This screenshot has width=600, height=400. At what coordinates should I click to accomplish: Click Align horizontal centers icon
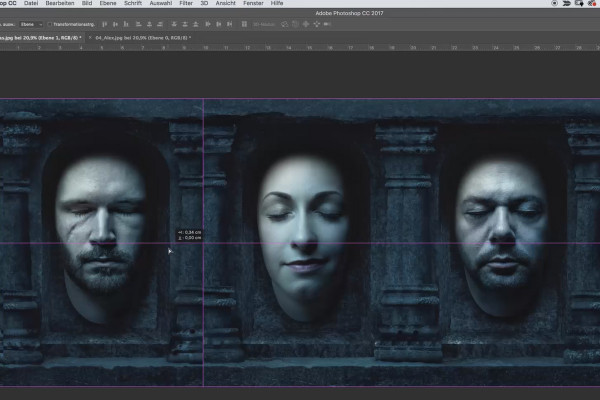coord(150,24)
